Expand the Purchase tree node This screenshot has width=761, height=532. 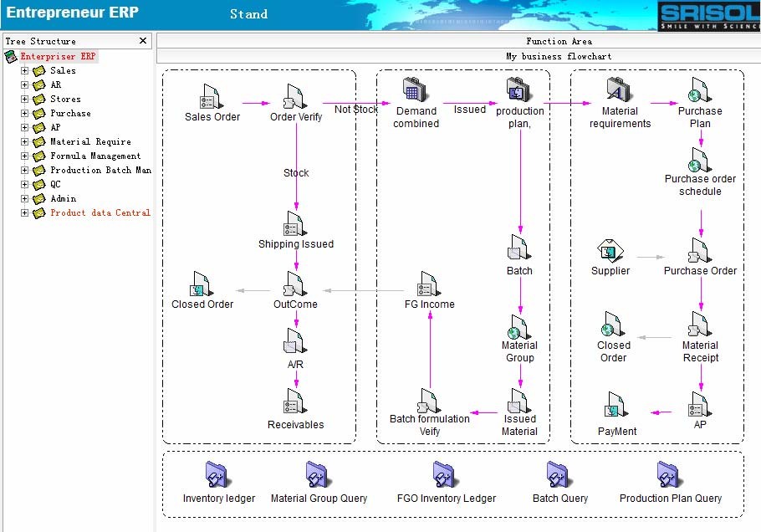point(24,113)
